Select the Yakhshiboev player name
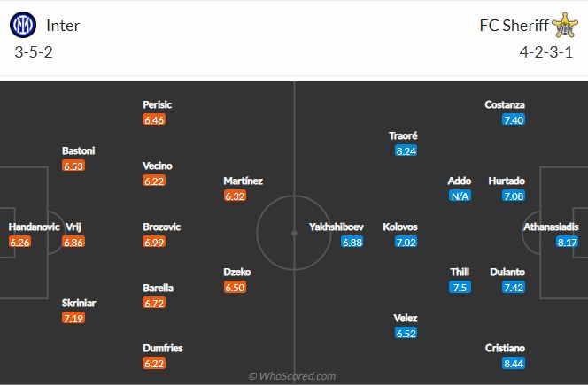This screenshot has height=385, width=588. coord(337,227)
